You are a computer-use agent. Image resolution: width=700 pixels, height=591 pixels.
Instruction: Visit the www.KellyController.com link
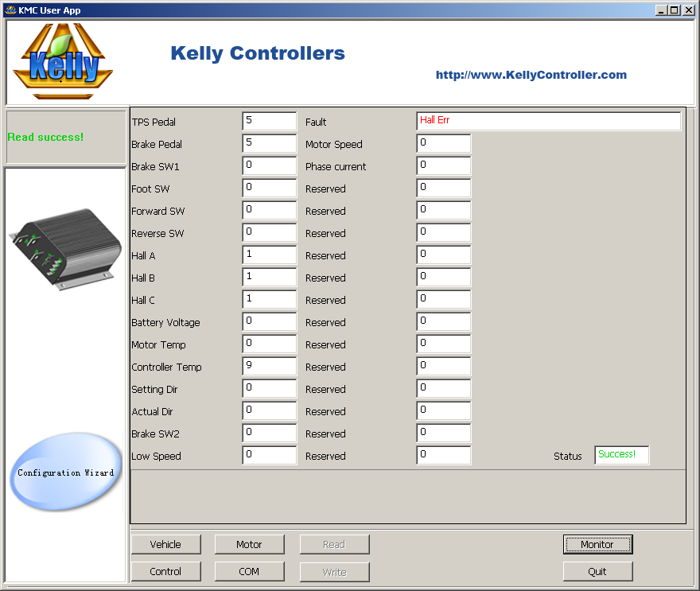531,75
